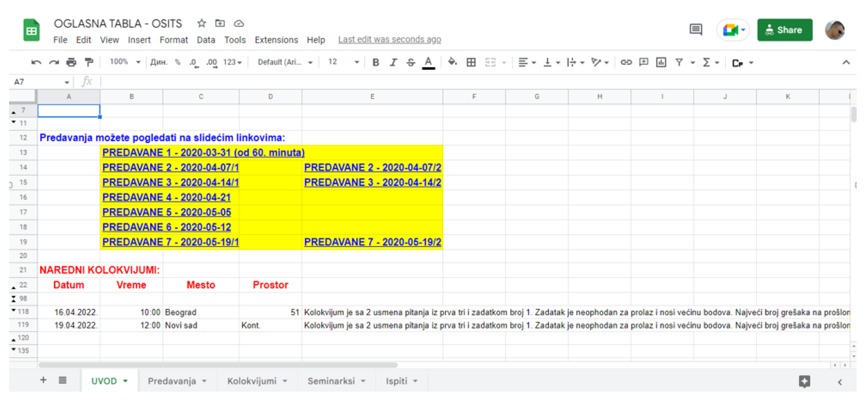Click the print icon
The height and width of the screenshot is (400, 868).
pos(71,62)
